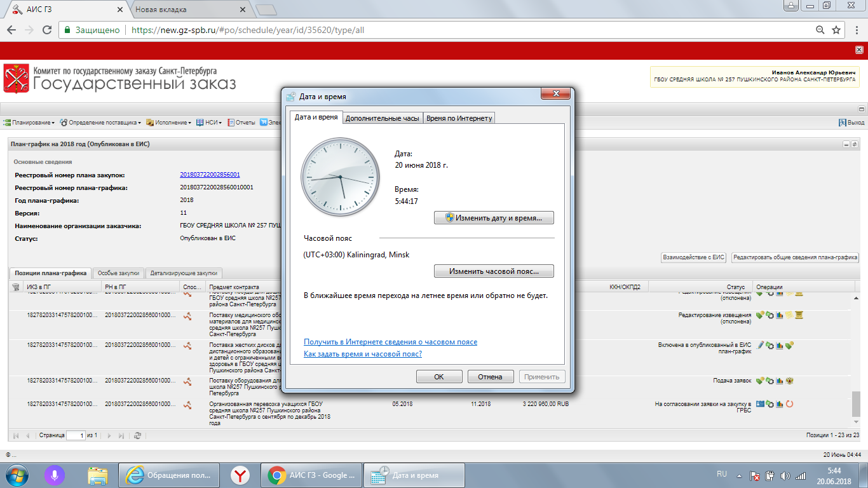
Task: Click the yellow note icon in the lower 'Редактирование извещения' row
Action: pyautogui.click(x=790, y=315)
